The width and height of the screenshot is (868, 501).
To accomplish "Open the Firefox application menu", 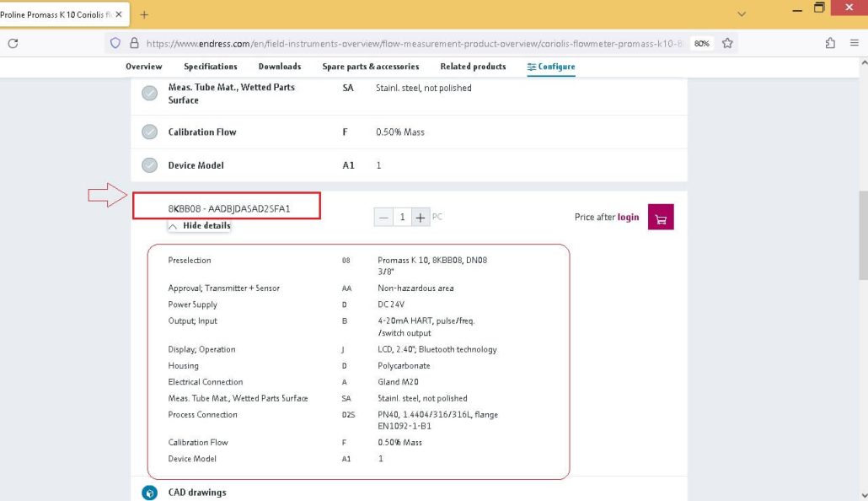I will tap(855, 43).
